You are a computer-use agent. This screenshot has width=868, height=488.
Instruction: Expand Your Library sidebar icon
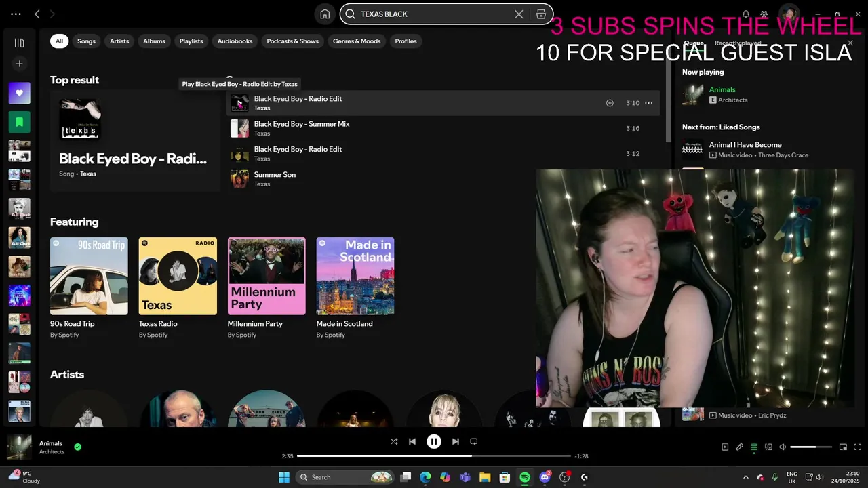coord(19,43)
